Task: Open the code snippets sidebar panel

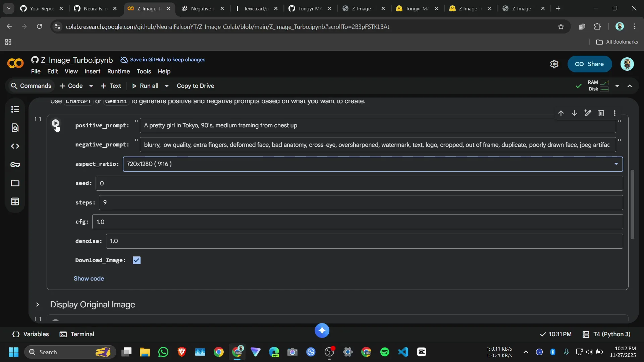Action: tap(15, 146)
